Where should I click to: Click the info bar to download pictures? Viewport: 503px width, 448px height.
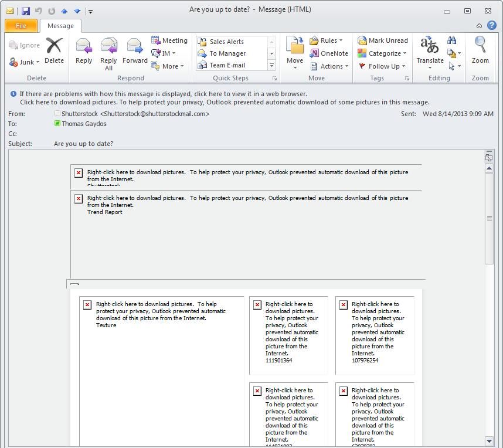point(224,102)
